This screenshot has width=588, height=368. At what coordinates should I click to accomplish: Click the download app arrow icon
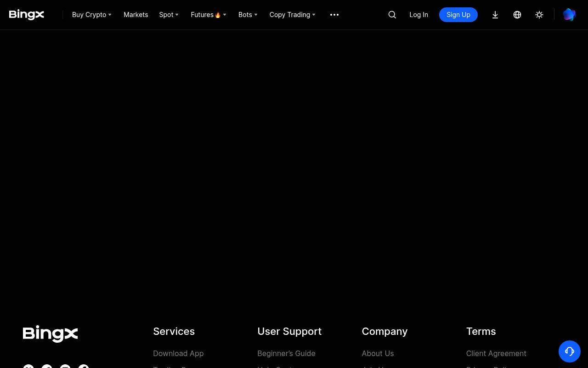coord(495,15)
